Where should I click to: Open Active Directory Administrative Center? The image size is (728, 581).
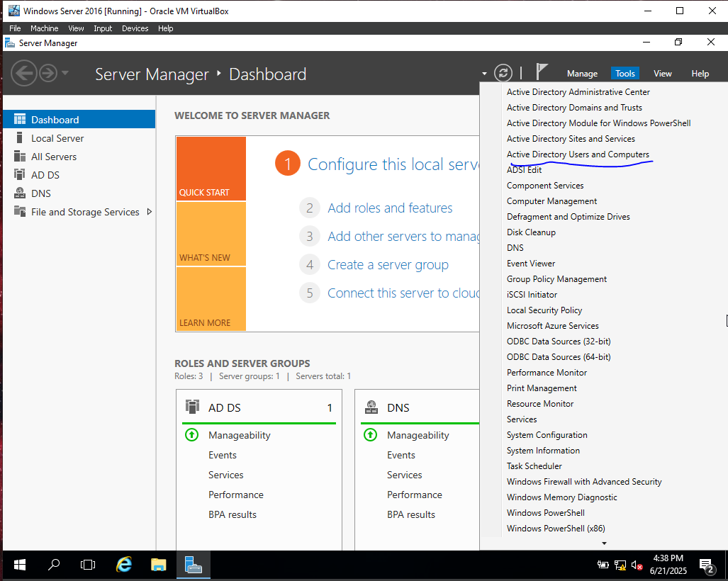(x=578, y=92)
